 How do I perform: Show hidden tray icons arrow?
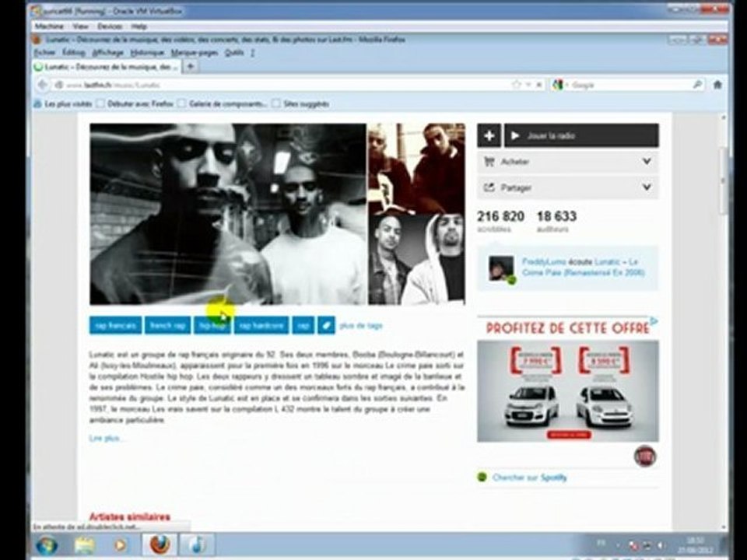point(618,544)
